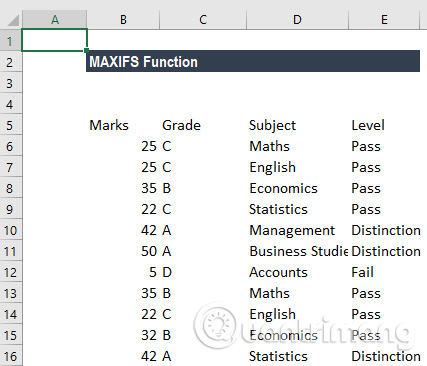Select Accounts subject cell
This screenshot has height=366, width=427.
297,272
